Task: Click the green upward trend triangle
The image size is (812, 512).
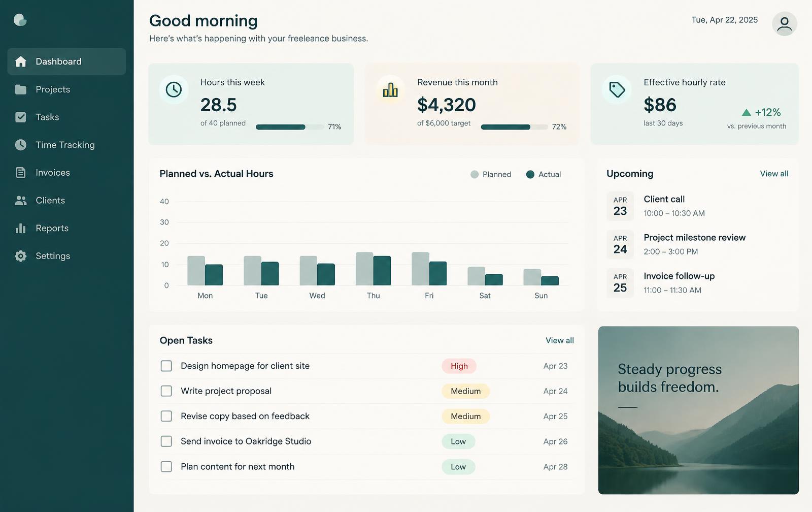Action: (746, 113)
